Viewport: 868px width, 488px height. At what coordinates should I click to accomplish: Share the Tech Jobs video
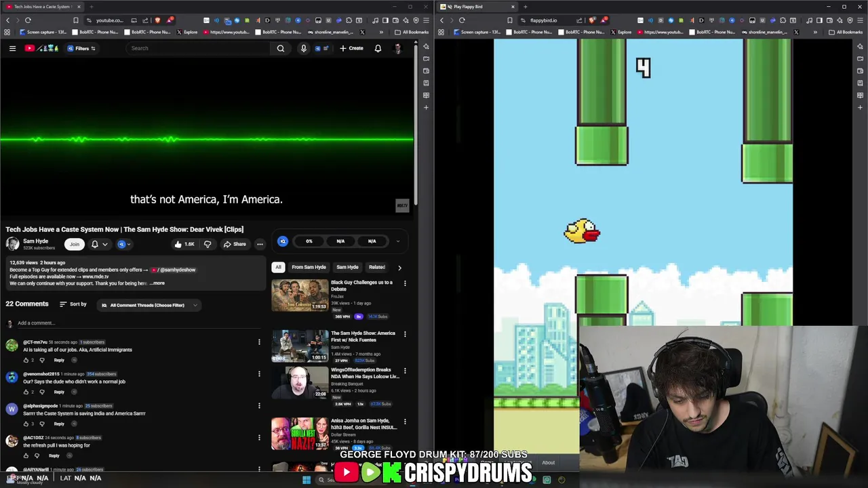tap(235, 244)
